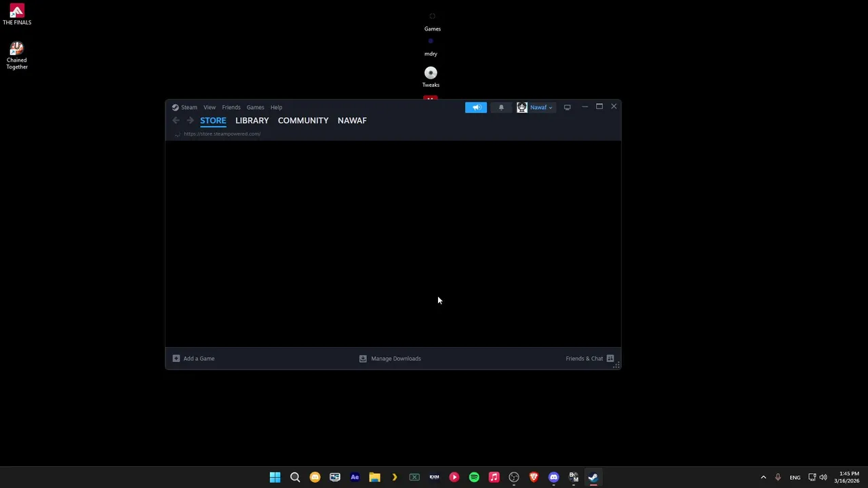Select the mdry desktop icon
The width and height of the screenshot is (868, 488).
pyautogui.click(x=431, y=47)
